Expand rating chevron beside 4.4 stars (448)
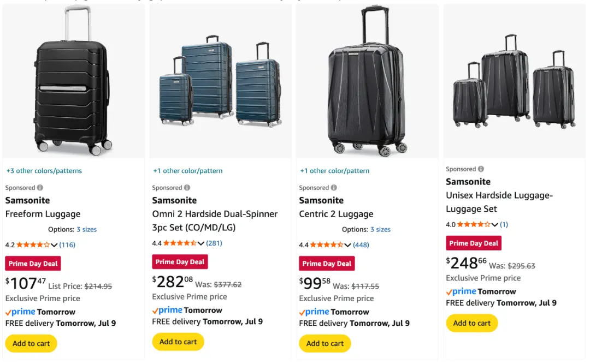The image size is (590, 364). coord(348,245)
